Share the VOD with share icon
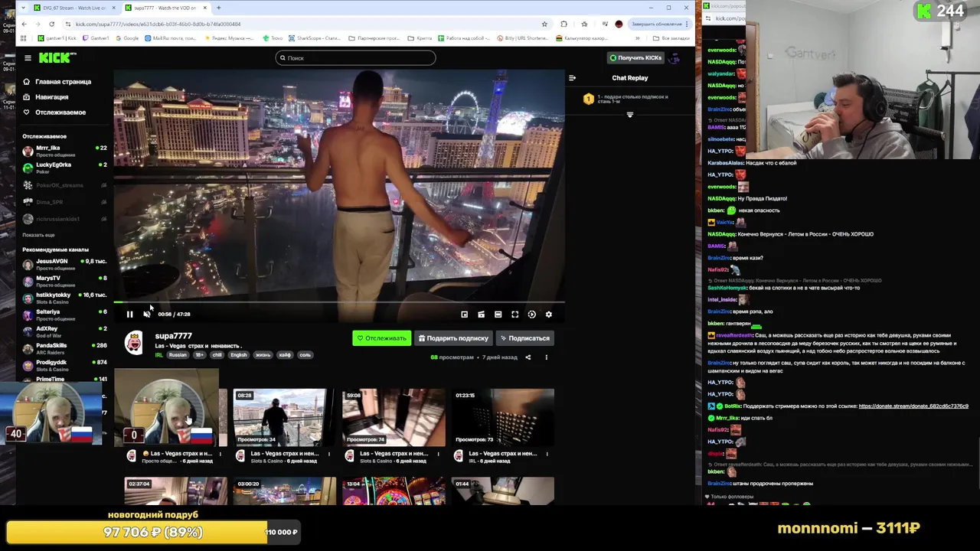Screen dimensions: 980x551 pyautogui.click(x=528, y=357)
